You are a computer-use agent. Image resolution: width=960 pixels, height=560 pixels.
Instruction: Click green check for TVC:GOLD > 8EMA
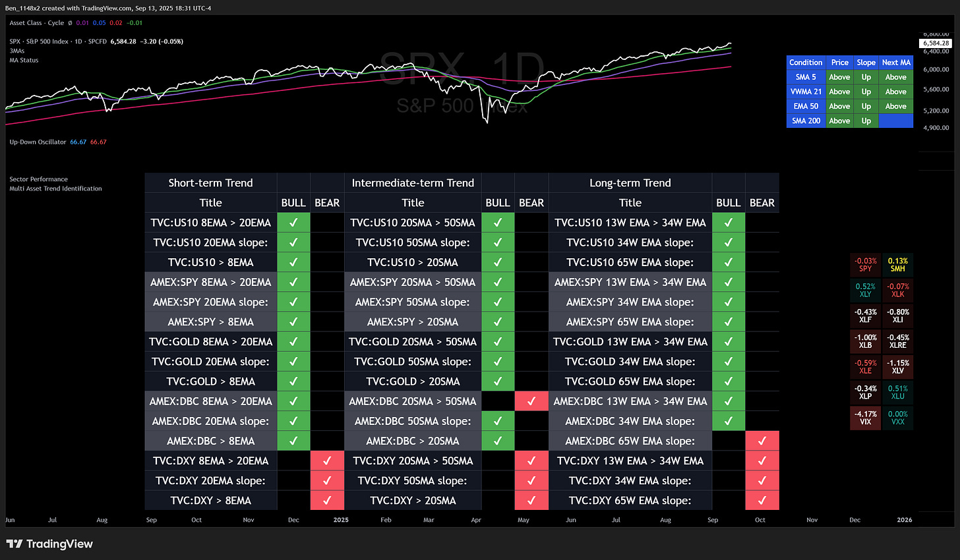293,381
